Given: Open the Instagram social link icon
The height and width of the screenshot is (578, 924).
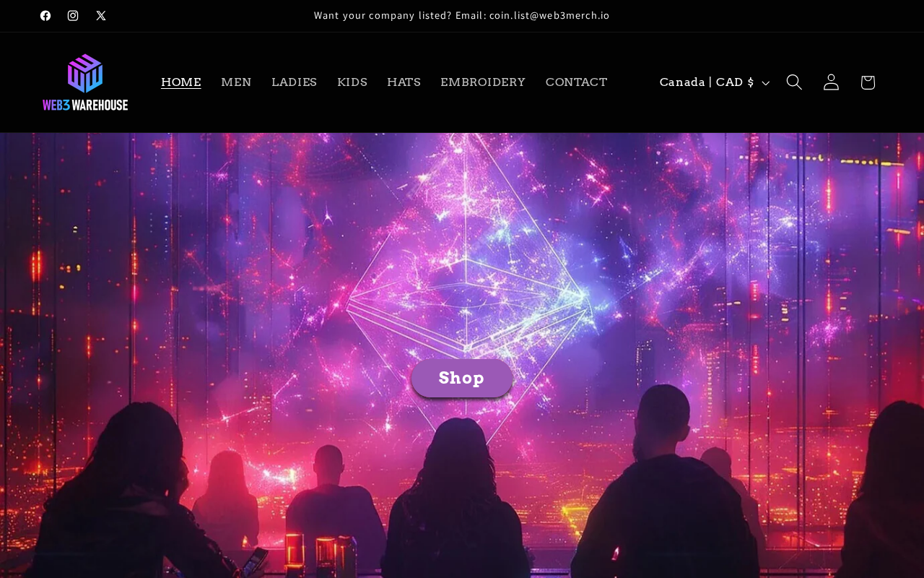Looking at the screenshot, I should point(73,16).
